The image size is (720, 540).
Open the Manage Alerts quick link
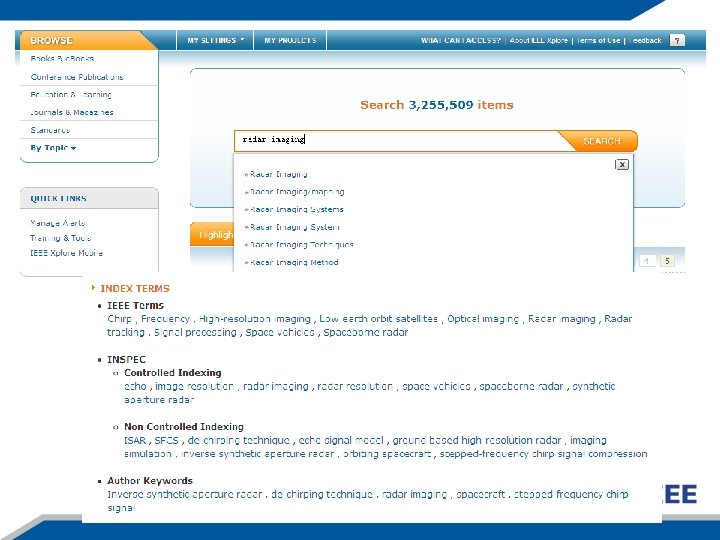(x=57, y=223)
